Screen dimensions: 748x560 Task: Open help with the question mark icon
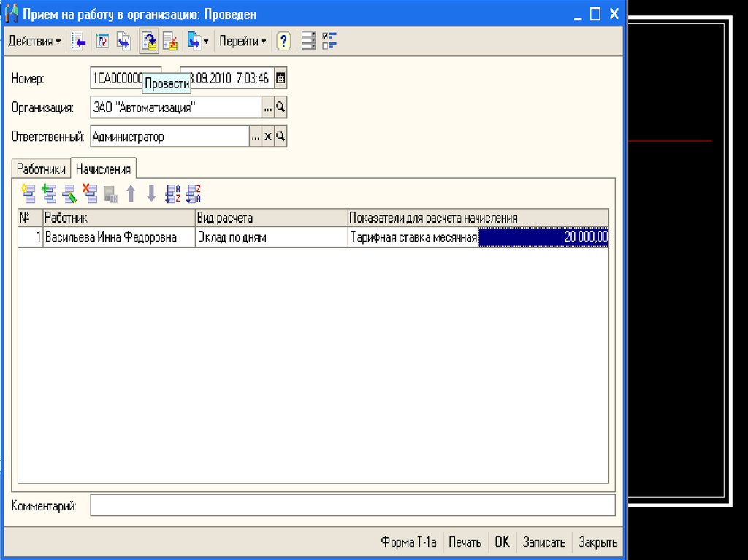283,42
